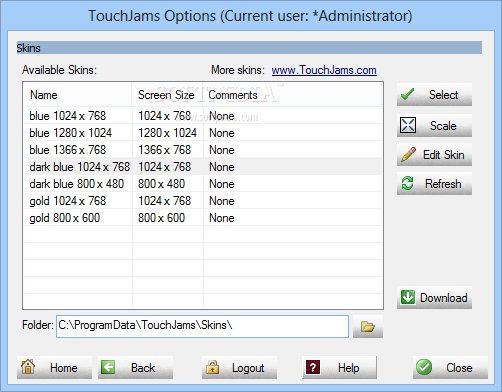
Task: Click the 'None' comment in gold 800 x 600 row
Action: point(222,218)
